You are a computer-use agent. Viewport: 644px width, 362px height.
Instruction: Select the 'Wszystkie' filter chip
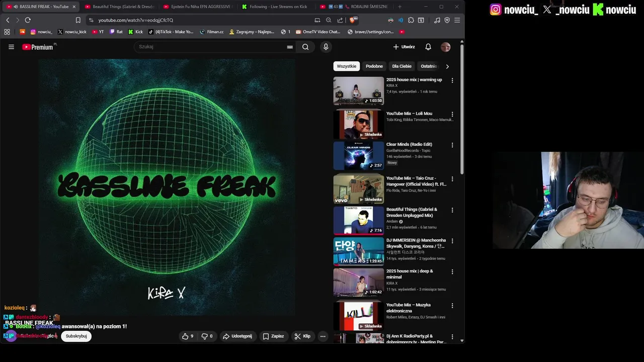pos(347,66)
